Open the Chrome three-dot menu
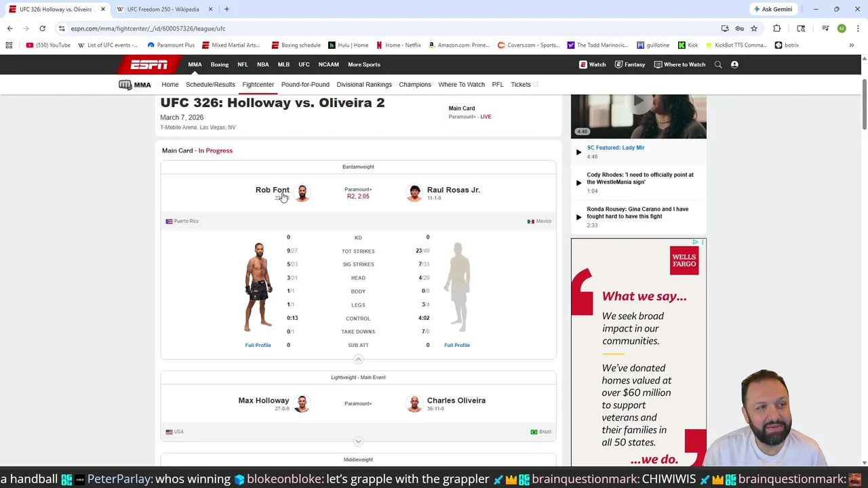Image resolution: width=868 pixels, height=488 pixels. click(x=858, y=28)
